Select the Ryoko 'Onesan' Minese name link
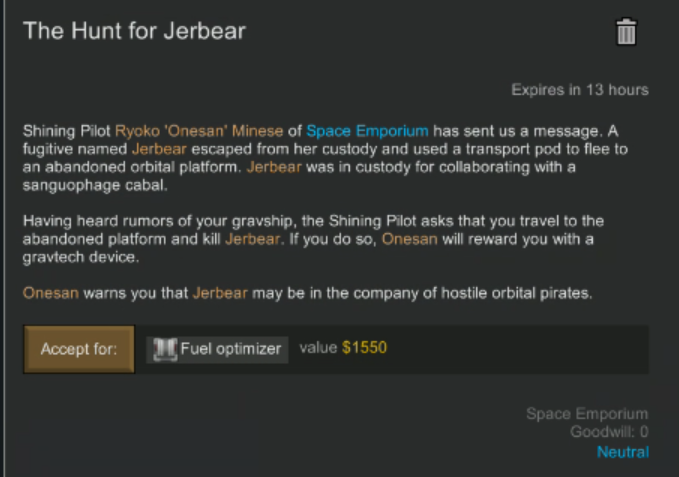Screen dimensions: 679x477 199,131
